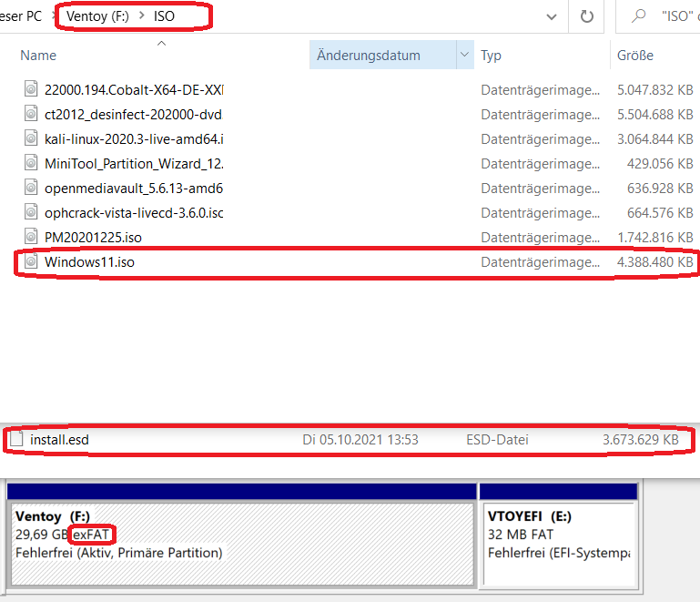Viewport: 700px width, 602px height.
Task: Click the ophcrack-vista-livecd-3.6.0 file name
Action: (134, 213)
